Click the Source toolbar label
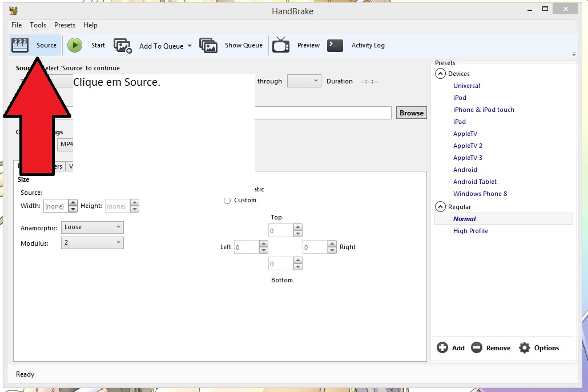The image size is (588, 392). point(46,45)
